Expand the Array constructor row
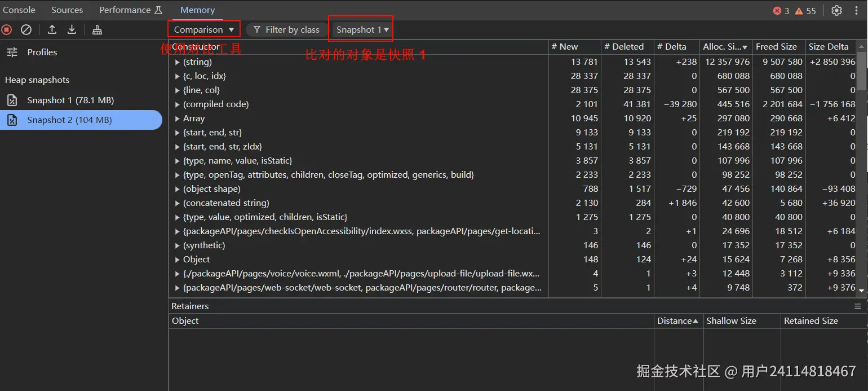The height and width of the screenshot is (391, 868). click(x=178, y=118)
